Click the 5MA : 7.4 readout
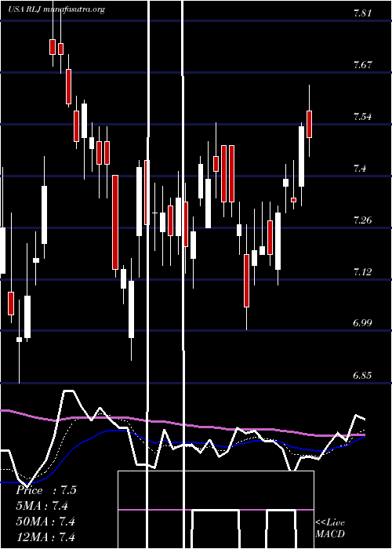Screen dimensions: 392x549 coord(42,506)
